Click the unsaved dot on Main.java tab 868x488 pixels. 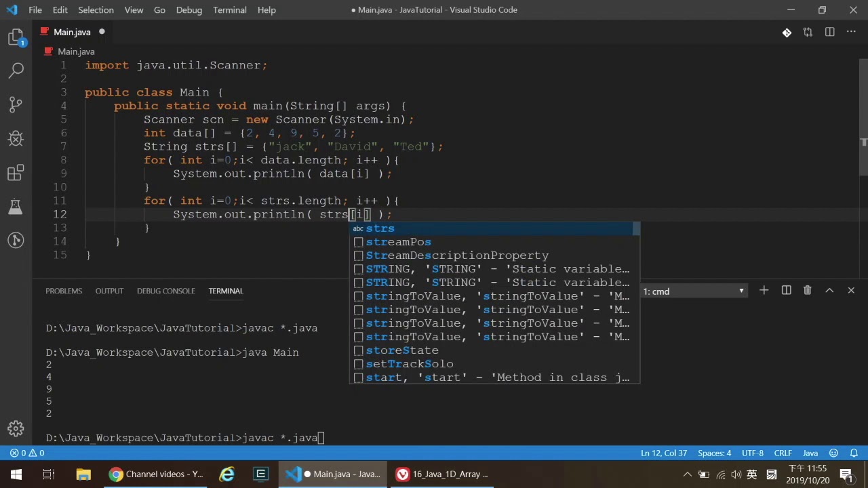[x=102, y=32]
